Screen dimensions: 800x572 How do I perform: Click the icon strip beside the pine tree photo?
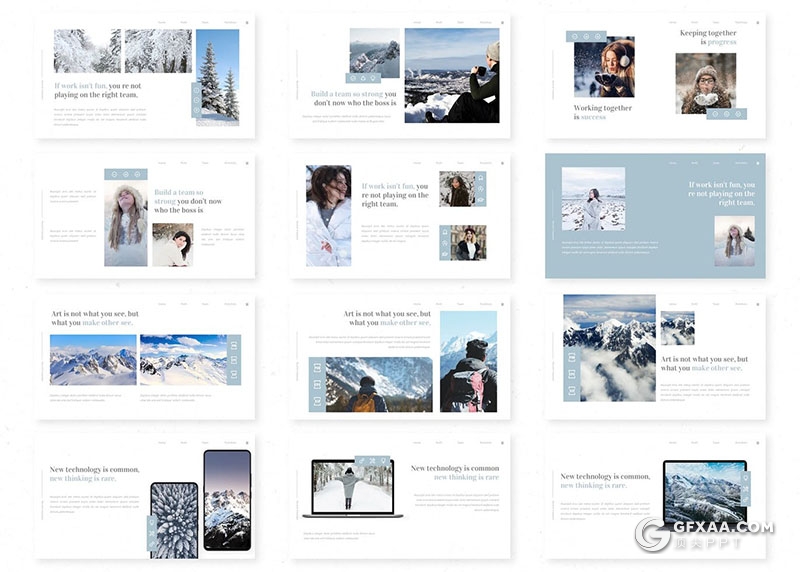(x=196, y=98)
